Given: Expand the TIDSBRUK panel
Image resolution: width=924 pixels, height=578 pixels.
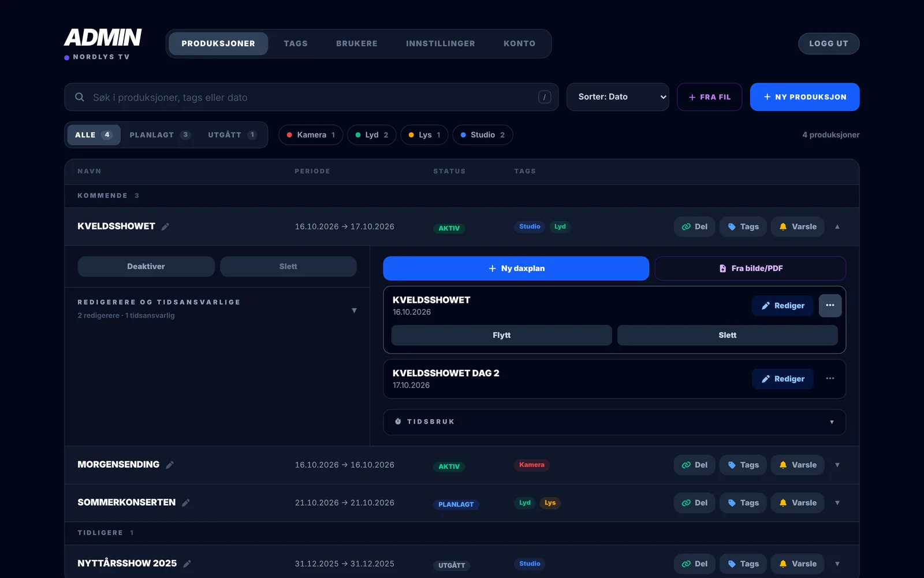Looking at the screenshot, I should click(614, 422).
